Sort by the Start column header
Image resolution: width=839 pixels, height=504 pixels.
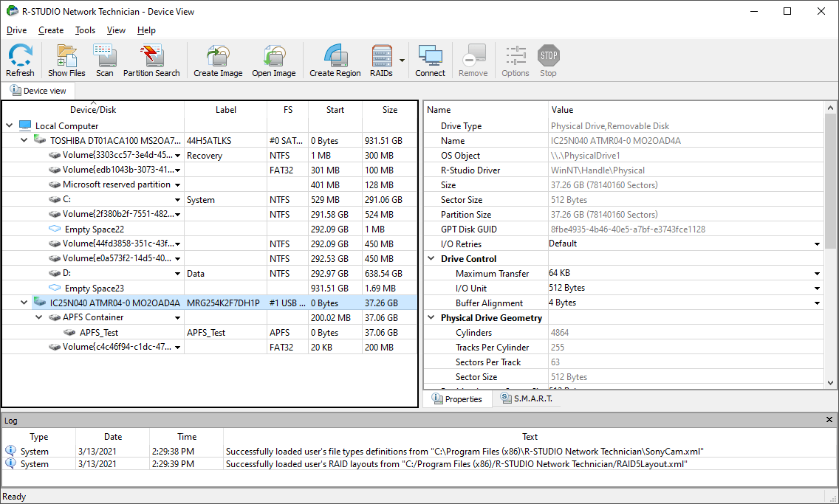335,109
